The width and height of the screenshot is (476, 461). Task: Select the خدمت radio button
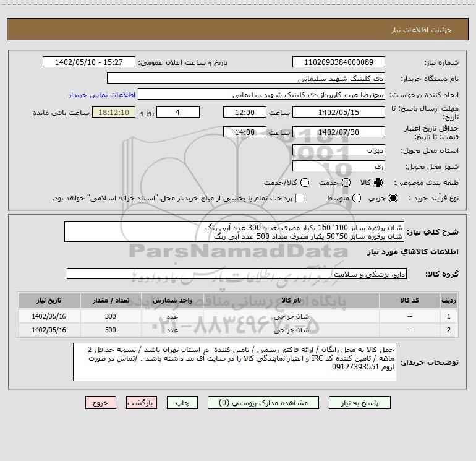(346, 183)
